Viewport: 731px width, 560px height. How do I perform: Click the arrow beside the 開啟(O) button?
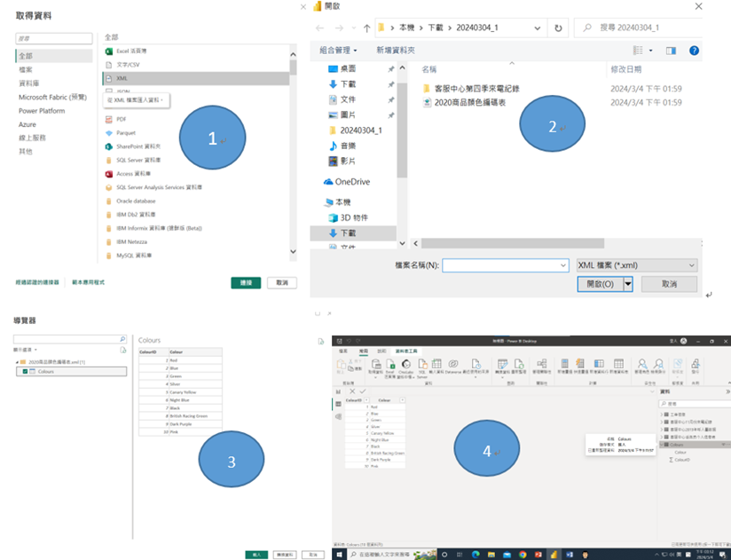[628, 284]
